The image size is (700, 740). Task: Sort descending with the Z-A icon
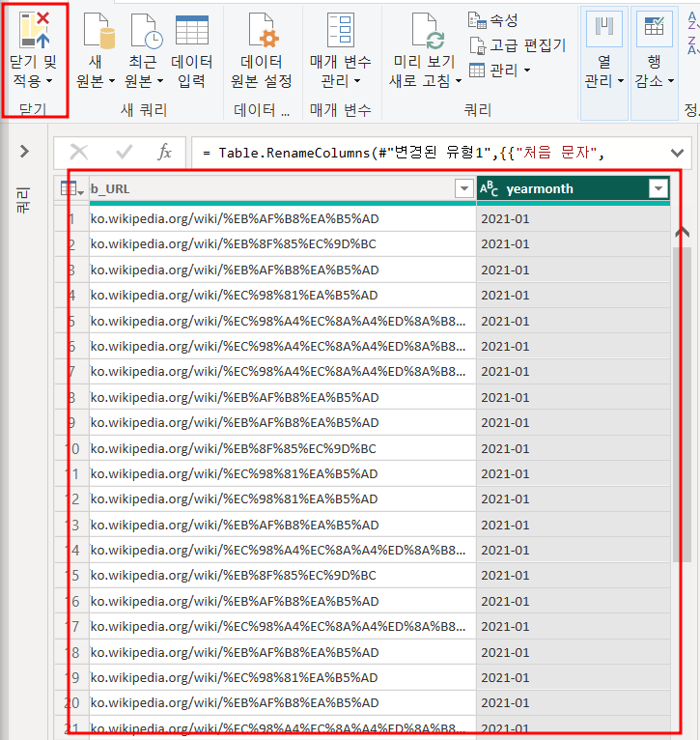[693, 45]
